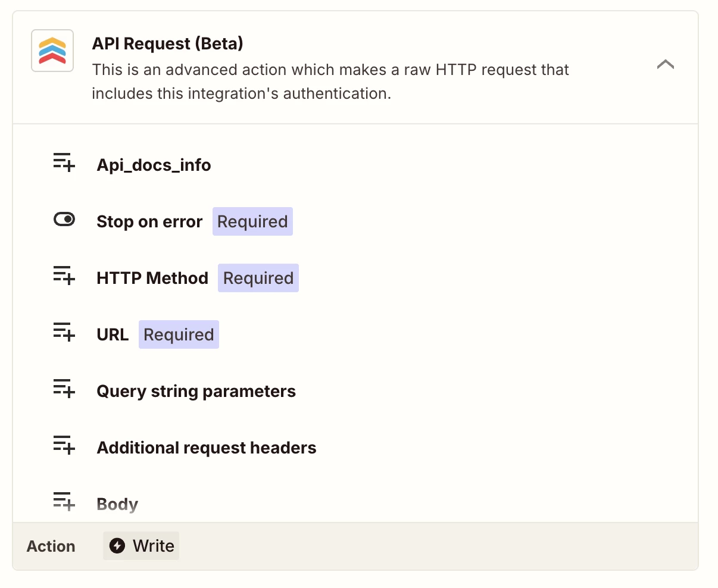Select the Stop on error field label
This screenshot has height=588, width=718.
[x=149, y=221]
